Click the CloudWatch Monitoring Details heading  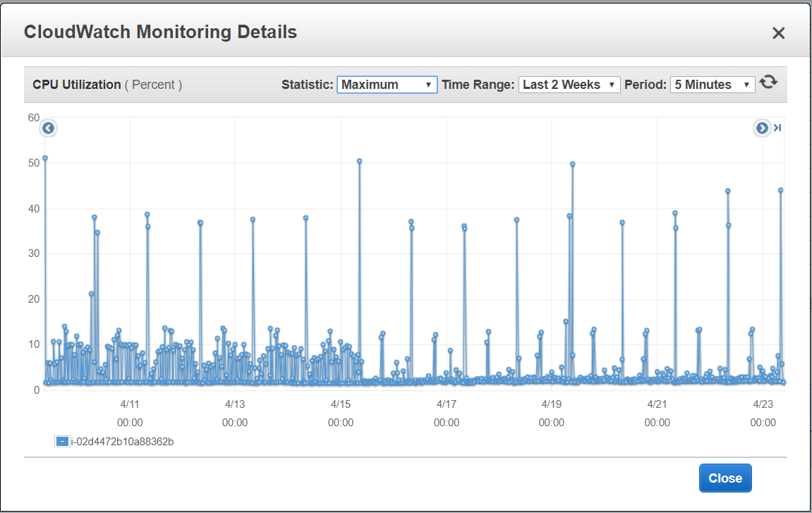coord(160,32)
